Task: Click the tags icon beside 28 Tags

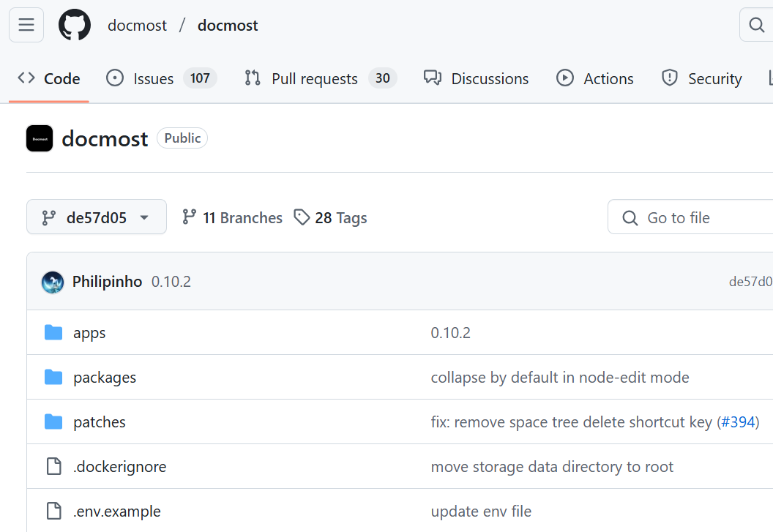Action: pyautogui.click(x=302, y=217)
